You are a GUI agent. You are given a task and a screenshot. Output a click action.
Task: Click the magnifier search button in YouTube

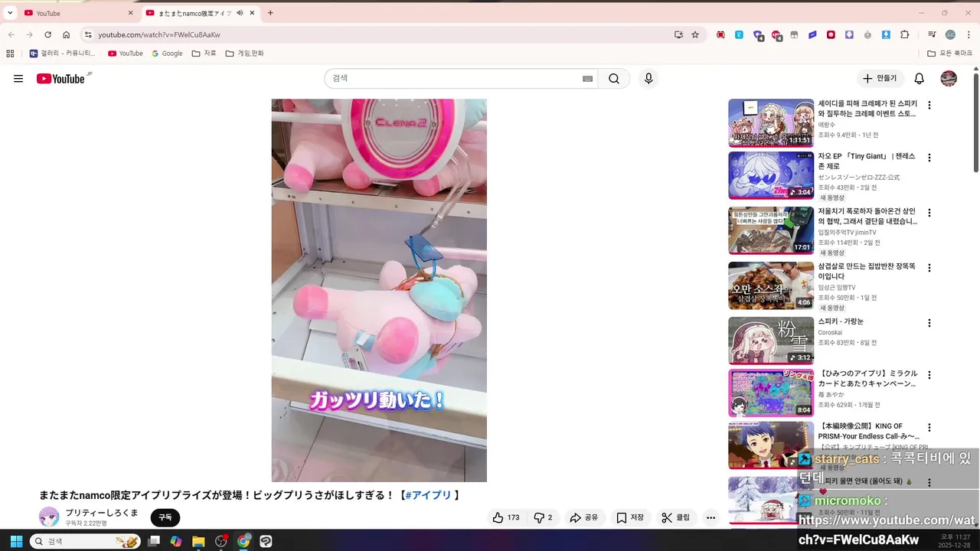614,79
